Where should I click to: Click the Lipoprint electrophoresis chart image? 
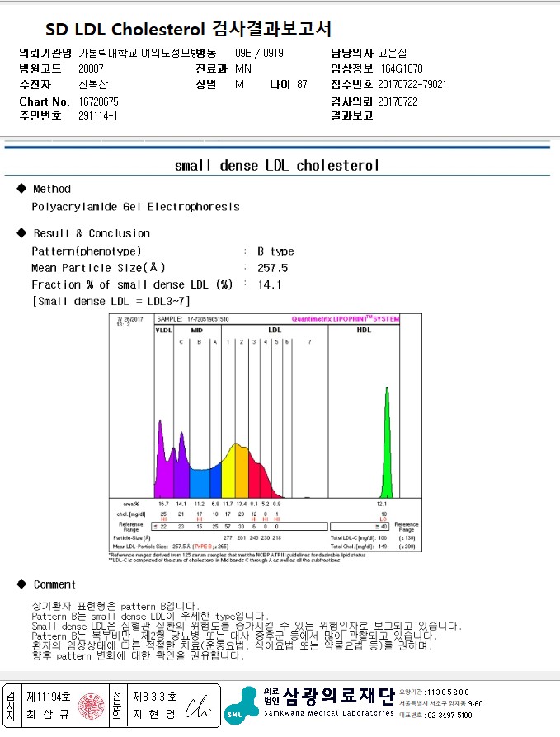[266, 433]
